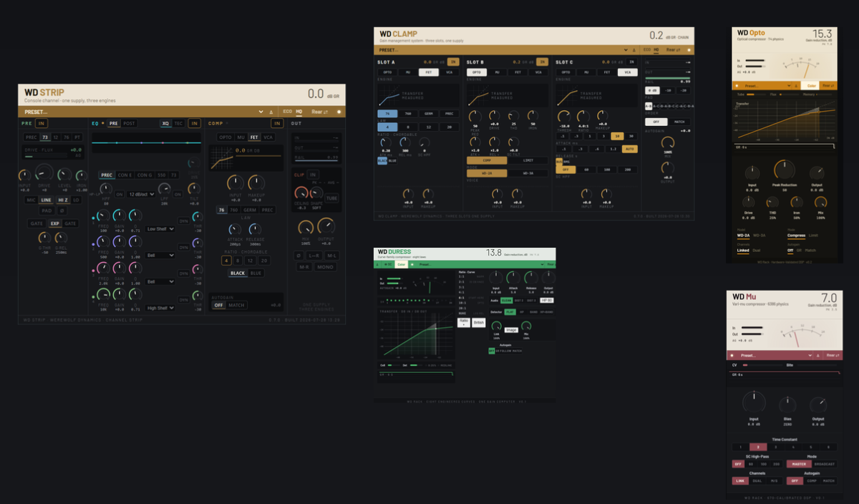This screenshot has width=859, height=504.
Task: Click the triangle icon in WD Mu preset bar
Action: click(818, 356)
